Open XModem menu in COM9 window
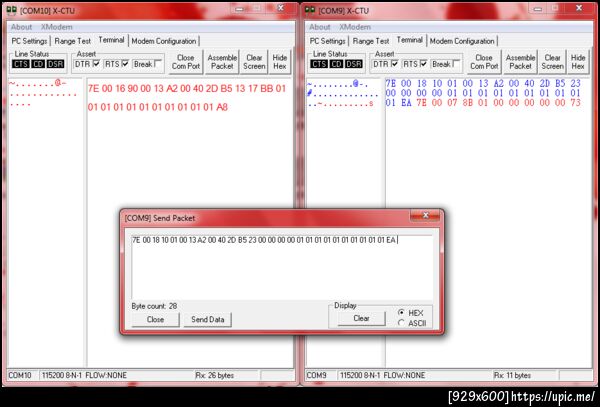The width and height of the screenshot is (600, 407). [x=355, y=27]
